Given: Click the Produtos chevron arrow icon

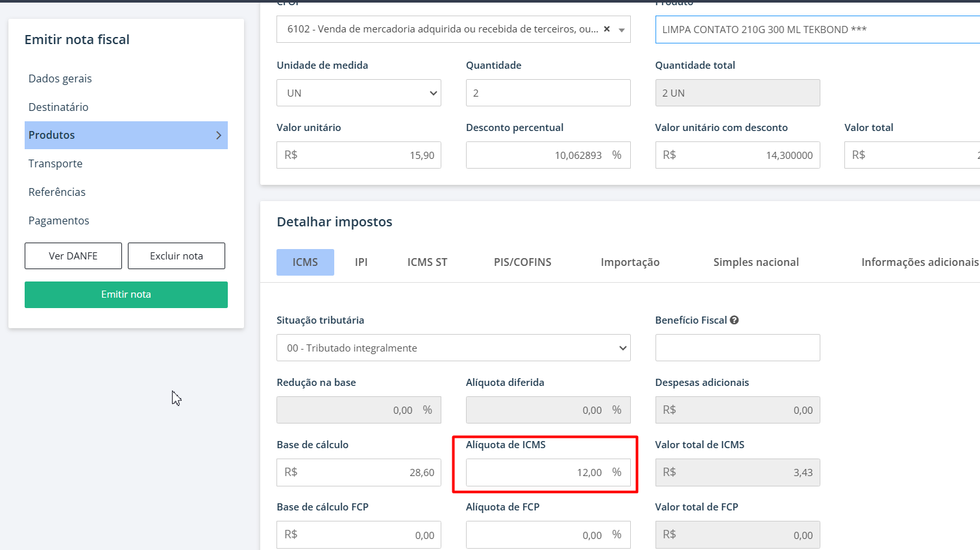Looking at the screenshot, I should pyautogui.click(x=219, y=136).
